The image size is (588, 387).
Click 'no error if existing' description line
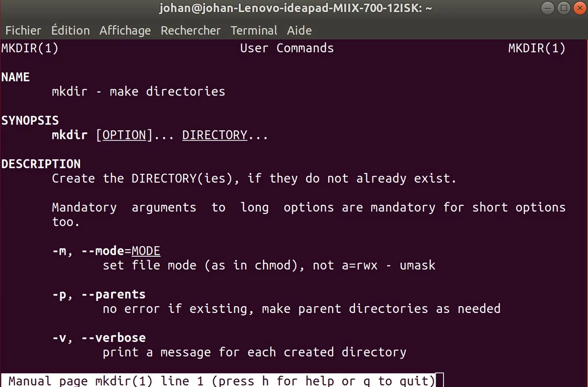(301, 309)
